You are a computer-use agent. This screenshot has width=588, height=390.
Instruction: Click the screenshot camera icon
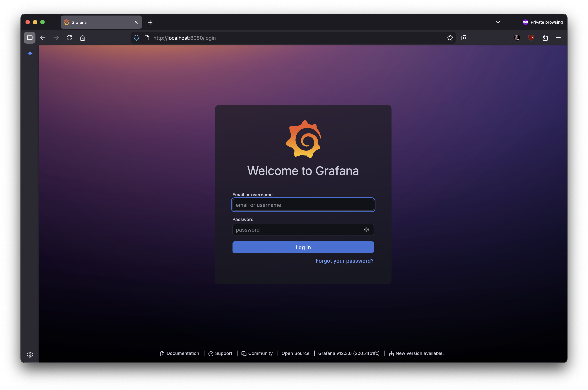(464, 38)
